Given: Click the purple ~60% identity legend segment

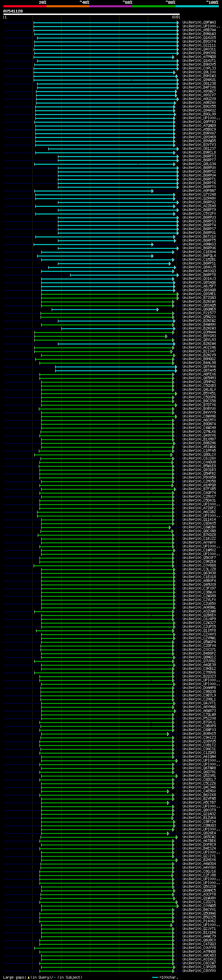Looking at the screenshot, I should (x=111, y=6).
